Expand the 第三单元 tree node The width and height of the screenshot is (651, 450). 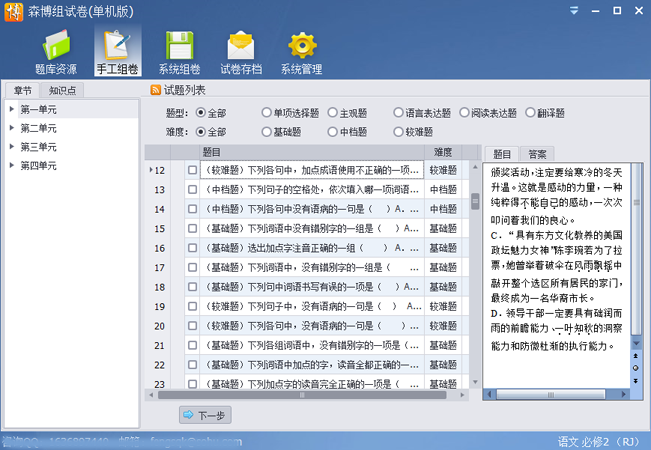point(11,147)
